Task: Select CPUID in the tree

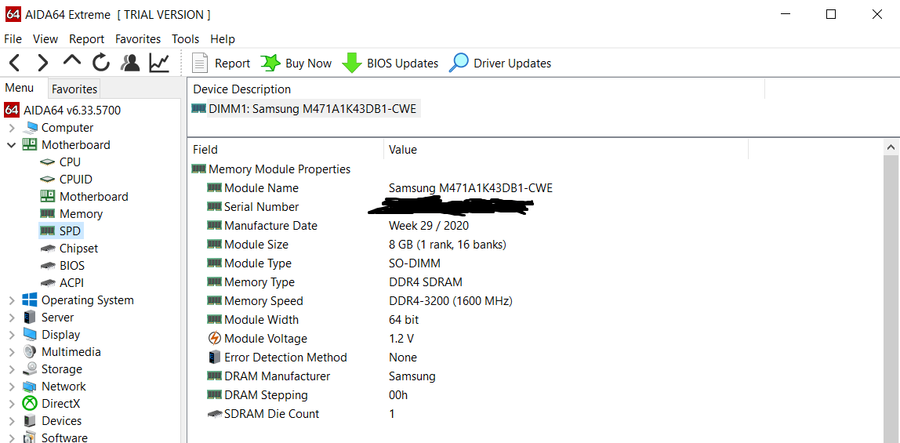Action: [75, 179]
